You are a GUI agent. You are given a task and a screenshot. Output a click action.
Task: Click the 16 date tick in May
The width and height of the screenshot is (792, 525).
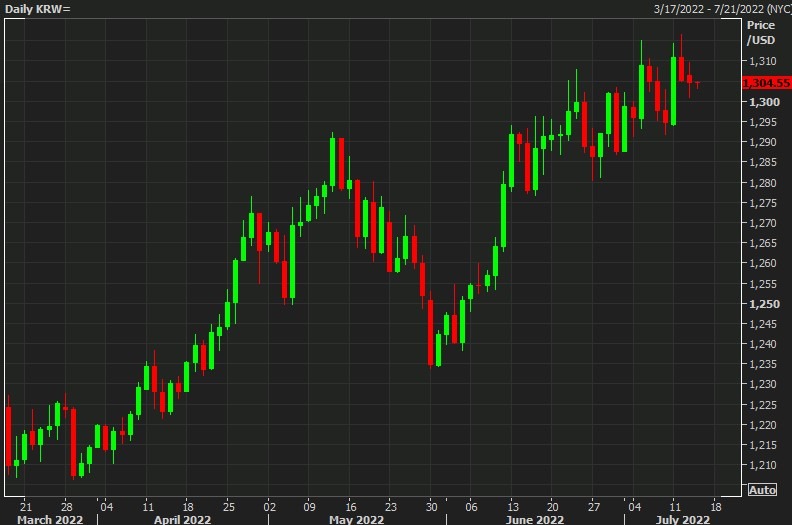coord(351,506)
